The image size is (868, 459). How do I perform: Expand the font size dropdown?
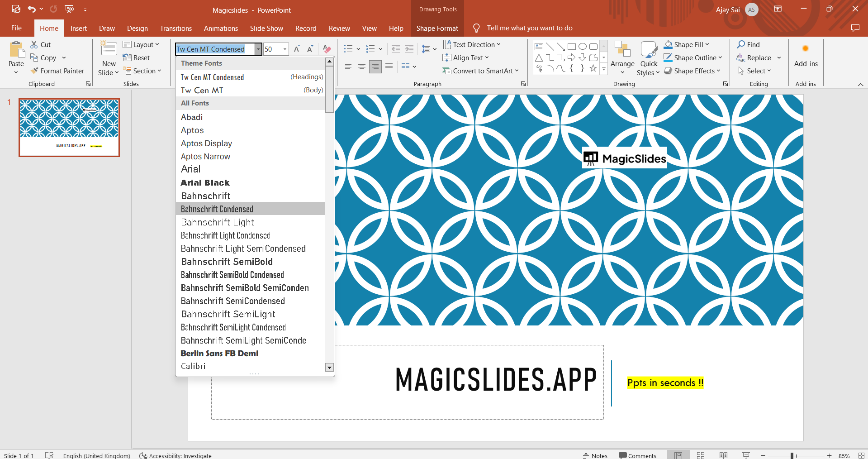click(285, 49)
